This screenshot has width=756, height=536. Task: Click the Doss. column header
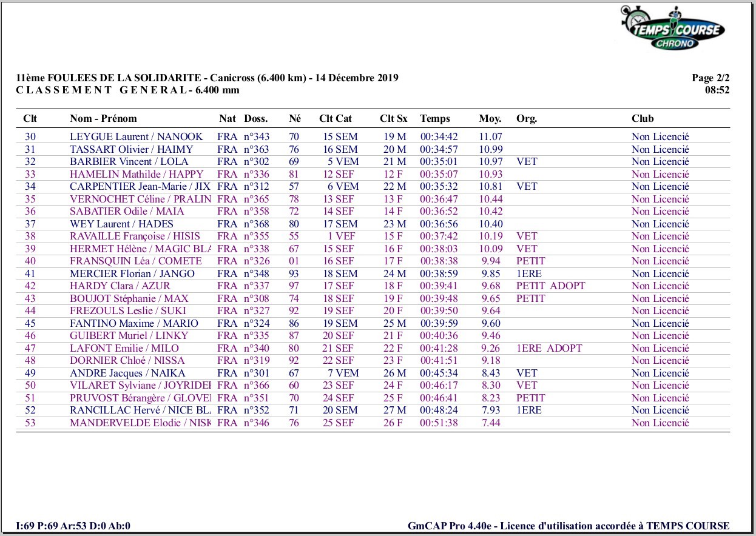coord(256,119)
